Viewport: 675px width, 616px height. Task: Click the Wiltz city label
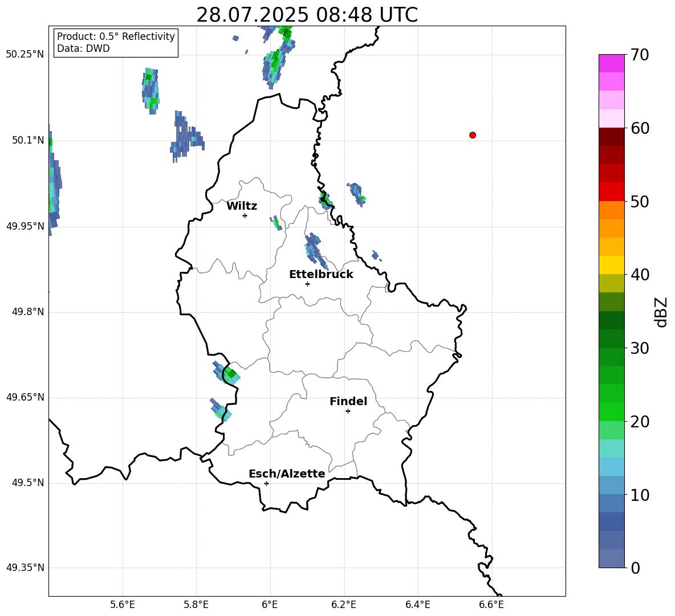(x=242, y=206)
